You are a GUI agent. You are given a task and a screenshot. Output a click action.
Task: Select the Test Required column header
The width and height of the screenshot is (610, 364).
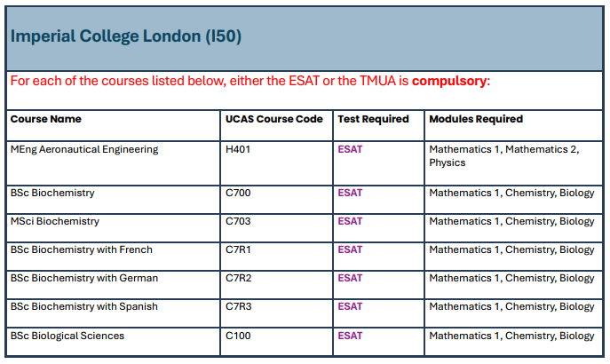(x=373, y=119)
